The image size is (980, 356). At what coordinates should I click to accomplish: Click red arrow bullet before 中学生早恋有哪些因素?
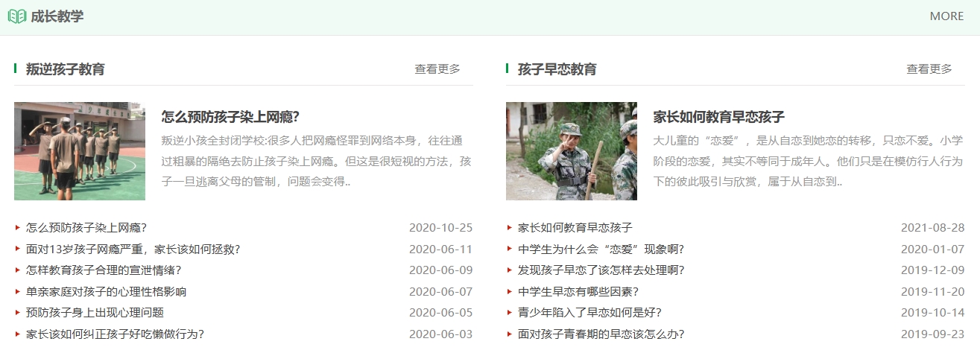click(x=509, y=292)
